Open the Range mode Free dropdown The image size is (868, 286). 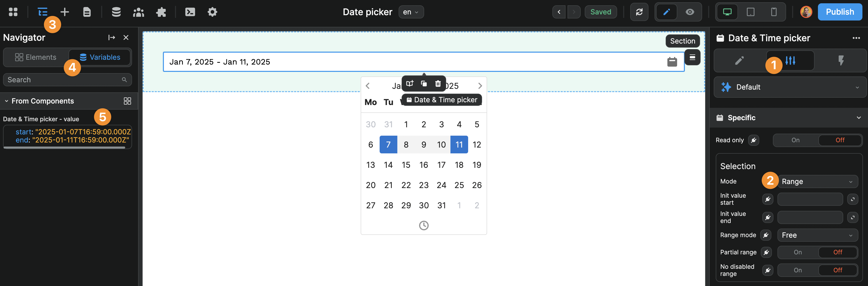(x=817, y=235)
